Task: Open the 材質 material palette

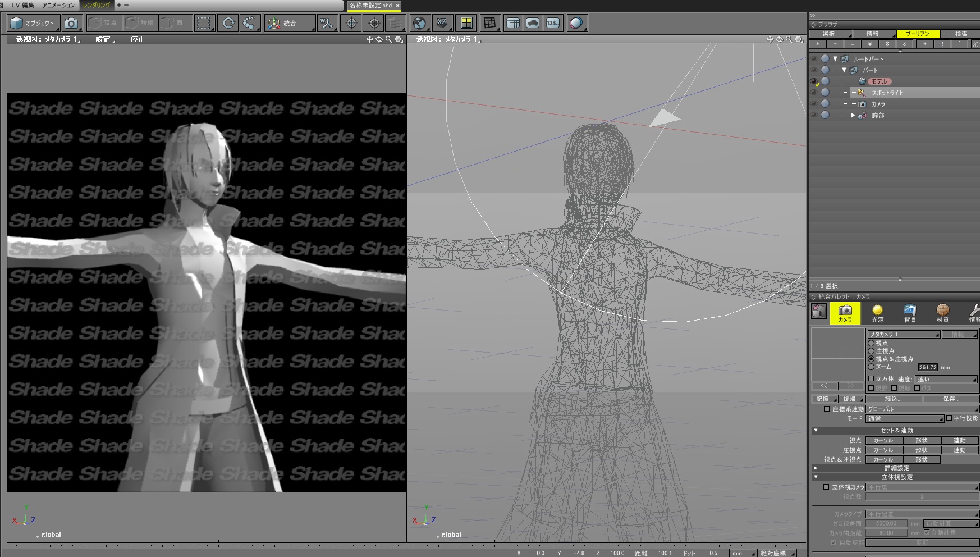Action: point(942,313)
